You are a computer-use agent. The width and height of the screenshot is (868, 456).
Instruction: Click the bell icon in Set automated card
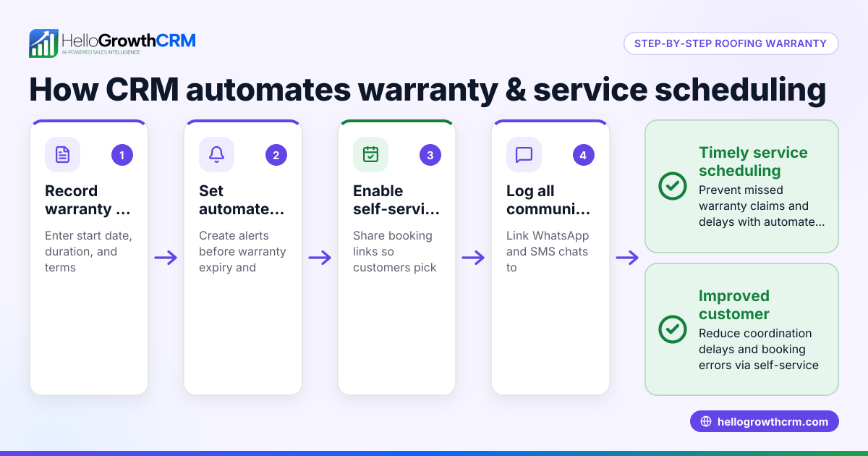coord(216,155)
